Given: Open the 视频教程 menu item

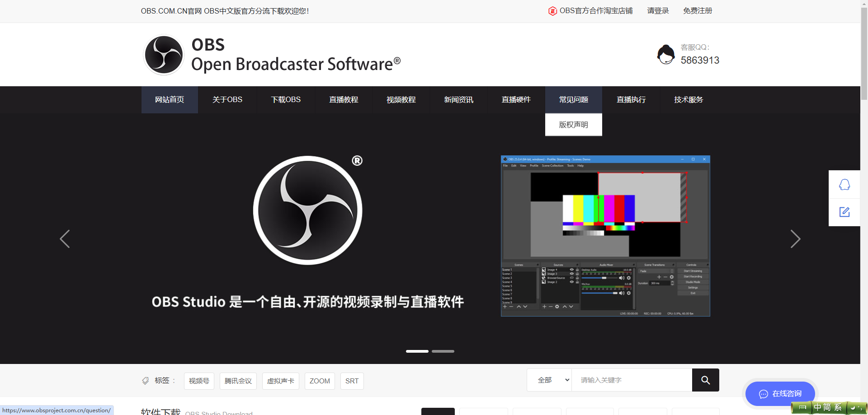Looking at the screenshot, I should pos(401,100).
